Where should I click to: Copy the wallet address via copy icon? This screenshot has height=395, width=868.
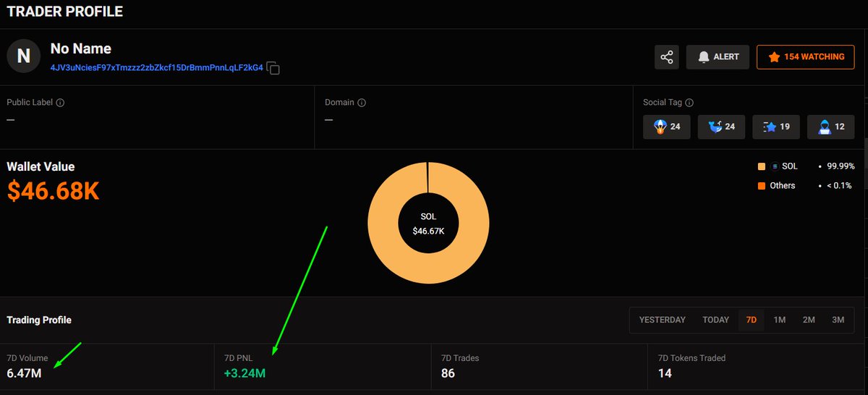click(273, 68)
